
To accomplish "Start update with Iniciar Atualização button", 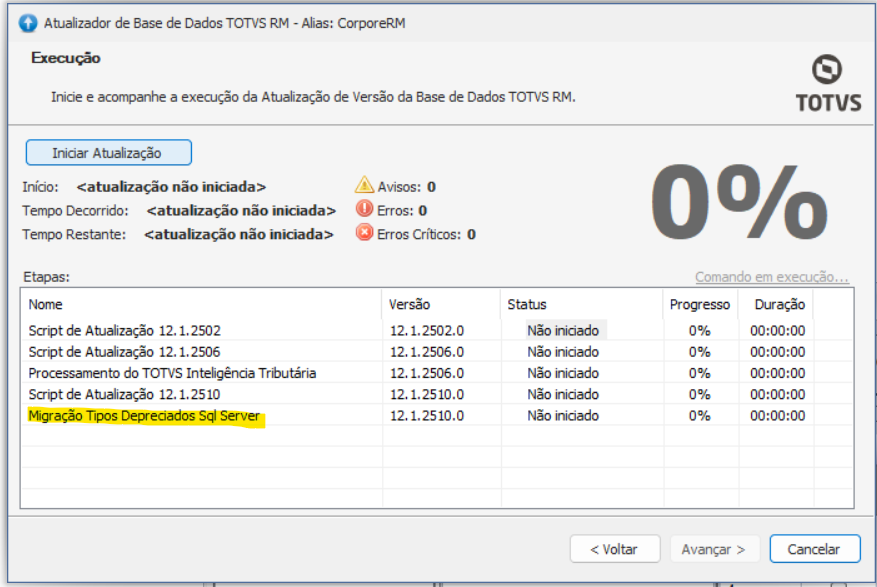I will point(109,153).
